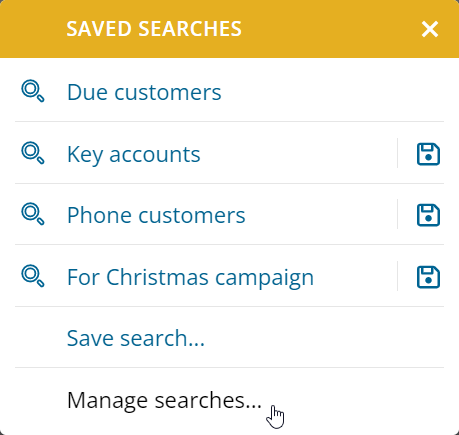Open the Due customers saved search
459x435 pixels.
(x=144, y=92)
